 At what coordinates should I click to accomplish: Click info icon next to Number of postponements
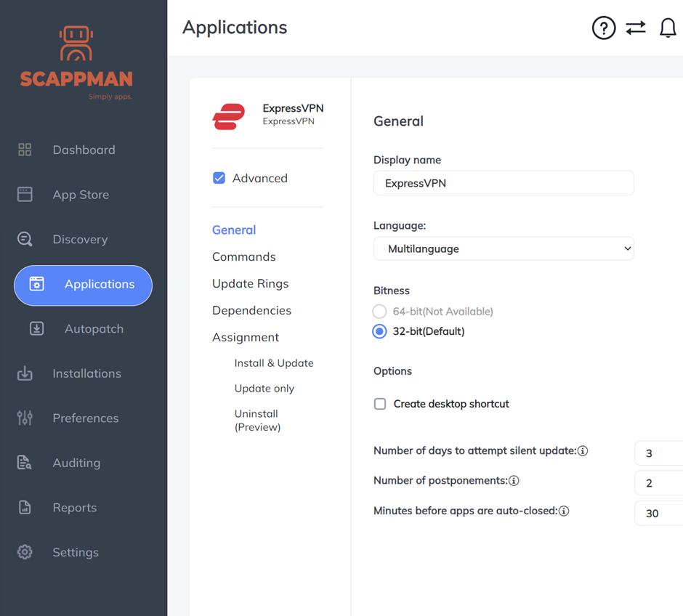[x=514, y=481]
